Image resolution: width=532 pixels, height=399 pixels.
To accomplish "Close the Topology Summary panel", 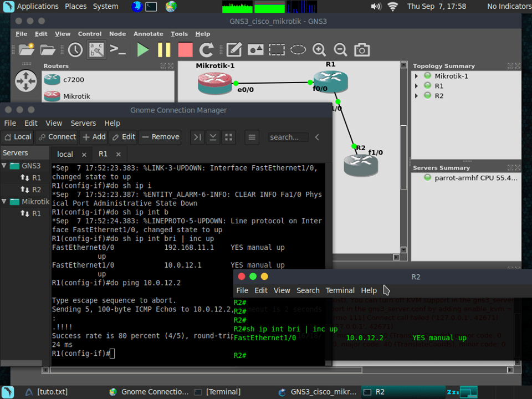I will [x=518, y=66].
